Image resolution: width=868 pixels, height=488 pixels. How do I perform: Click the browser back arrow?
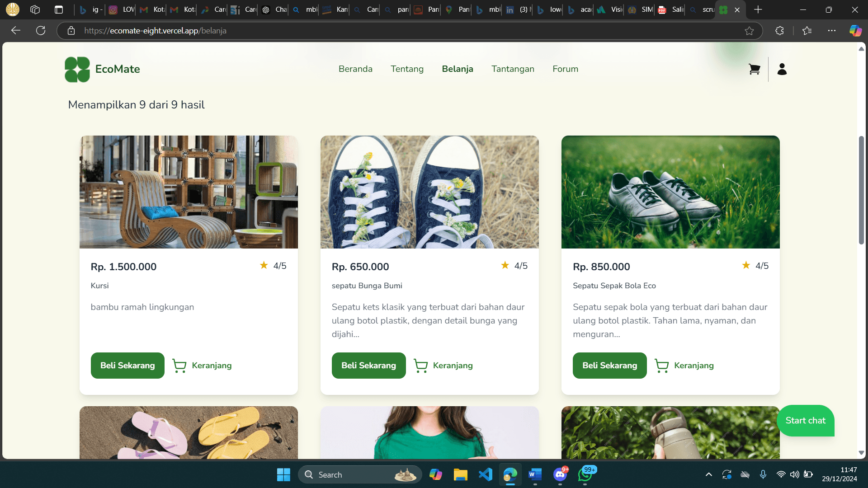click(x=16, y=30)
